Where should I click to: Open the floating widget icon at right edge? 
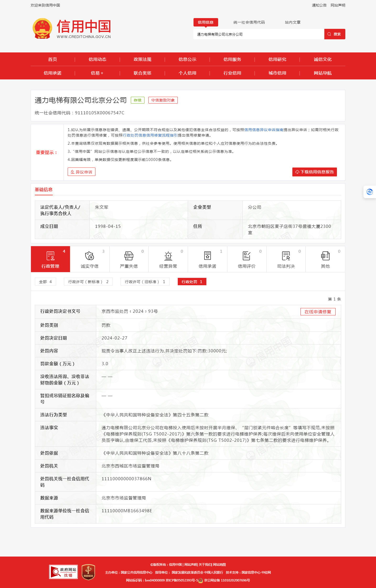[x=369, y=192]
